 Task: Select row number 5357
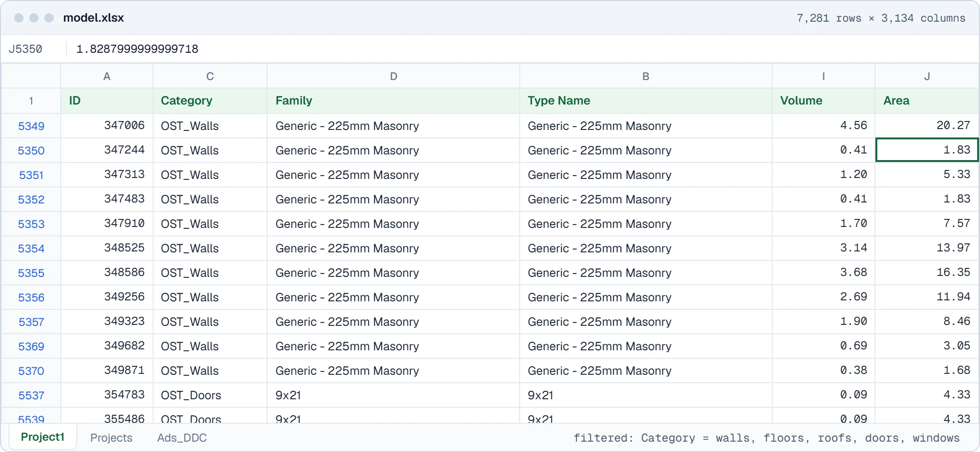31,322
